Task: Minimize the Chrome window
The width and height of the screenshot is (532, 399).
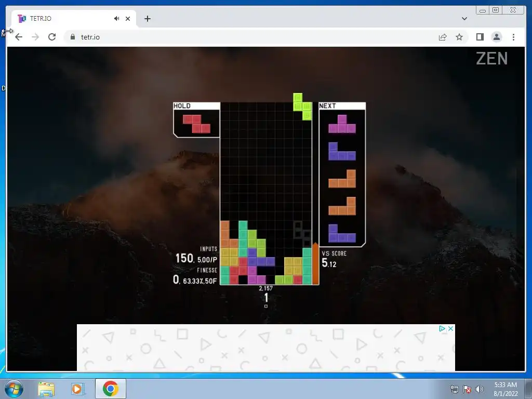Action: [x=483, y=10]
